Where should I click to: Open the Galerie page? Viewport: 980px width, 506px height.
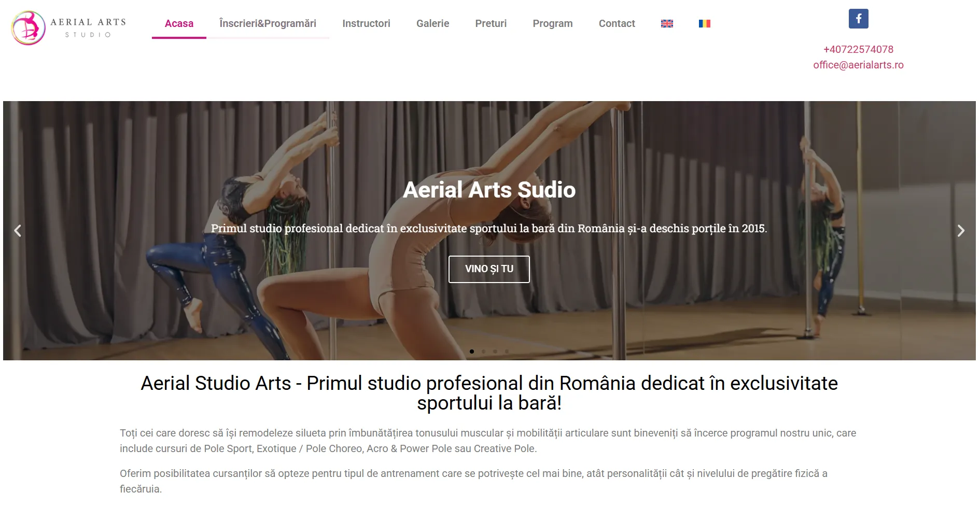click(432, 23)
